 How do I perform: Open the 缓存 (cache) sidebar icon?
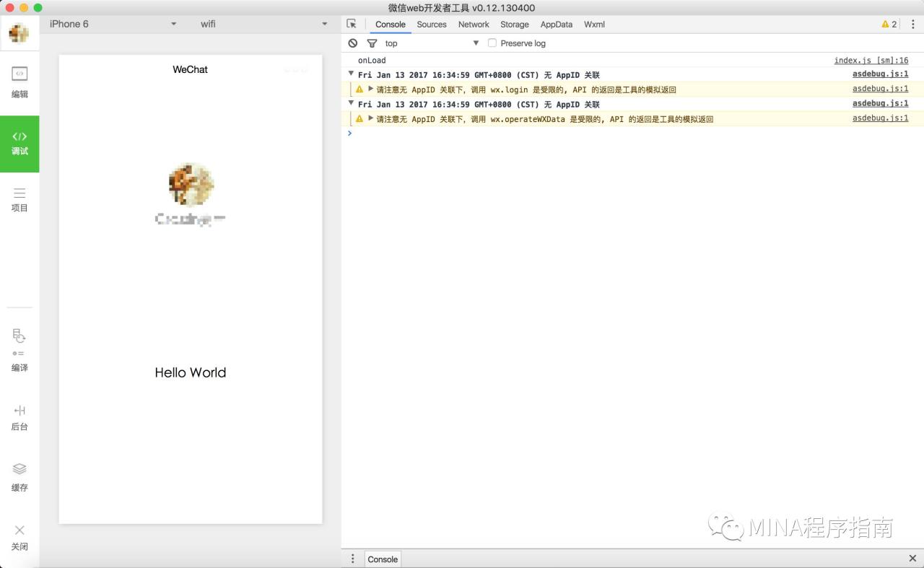click(19, 477)
